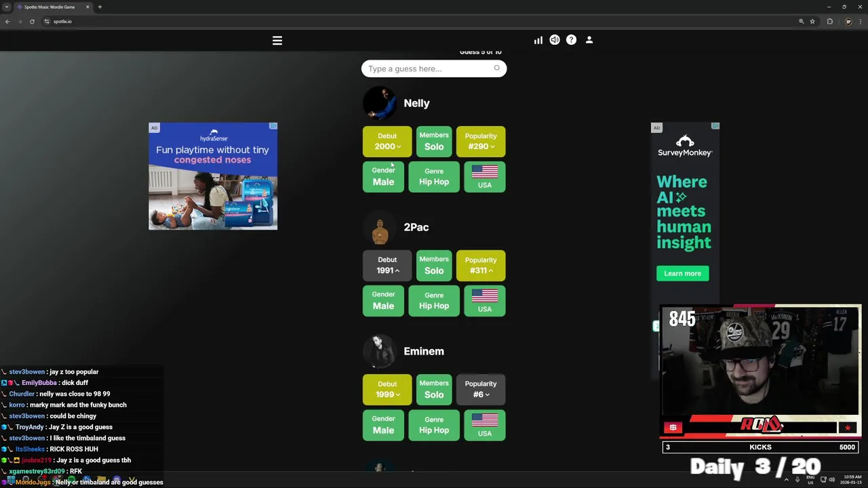Click Nelly's artist avatar
The image size is (868, 488).
coord(380,103)
